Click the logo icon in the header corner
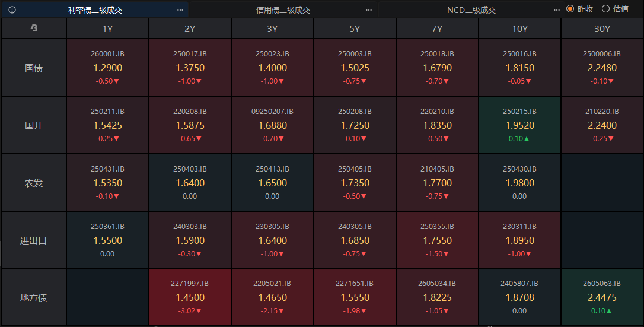Screen dimensions: 644x327 (34, 28)
